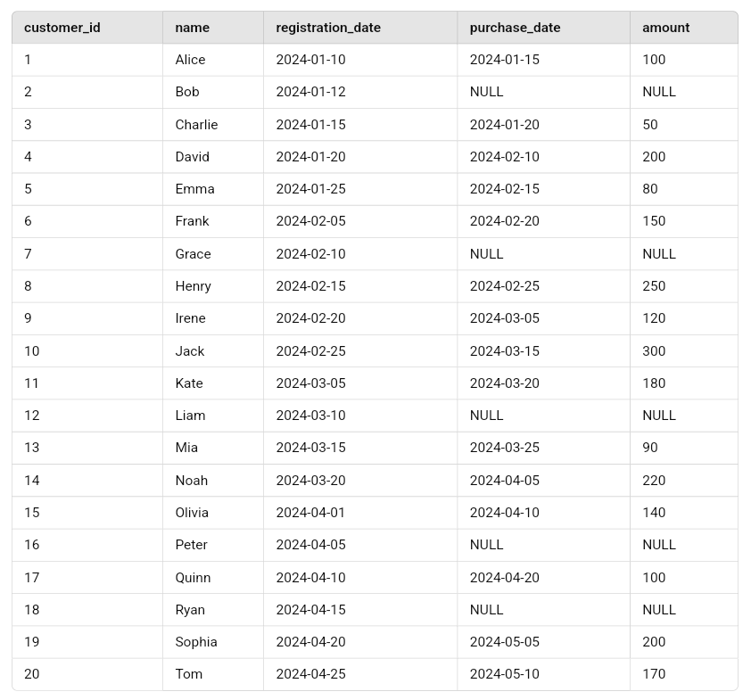Select the purchase_date column header

[515, 28]
